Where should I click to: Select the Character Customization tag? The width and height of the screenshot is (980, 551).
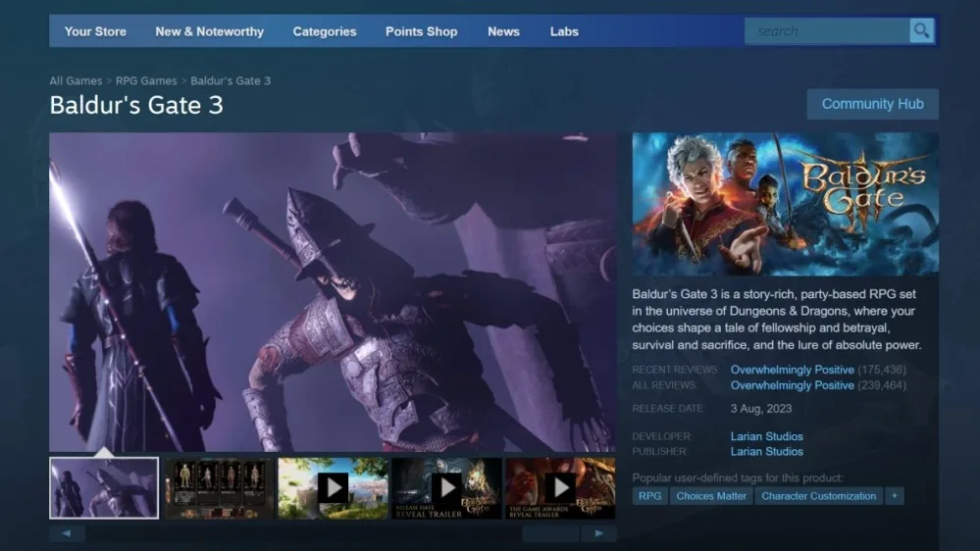pyautogui.click(x=819, y=496)
